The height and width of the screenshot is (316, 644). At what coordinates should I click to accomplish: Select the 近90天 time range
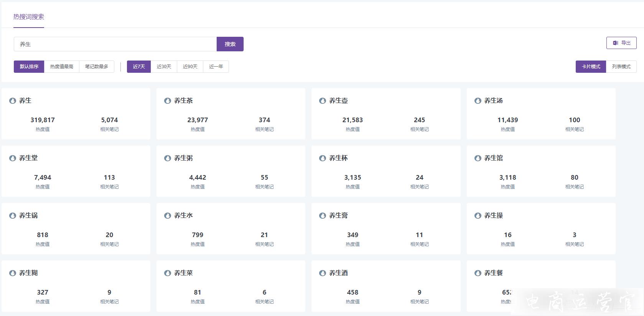190,67
